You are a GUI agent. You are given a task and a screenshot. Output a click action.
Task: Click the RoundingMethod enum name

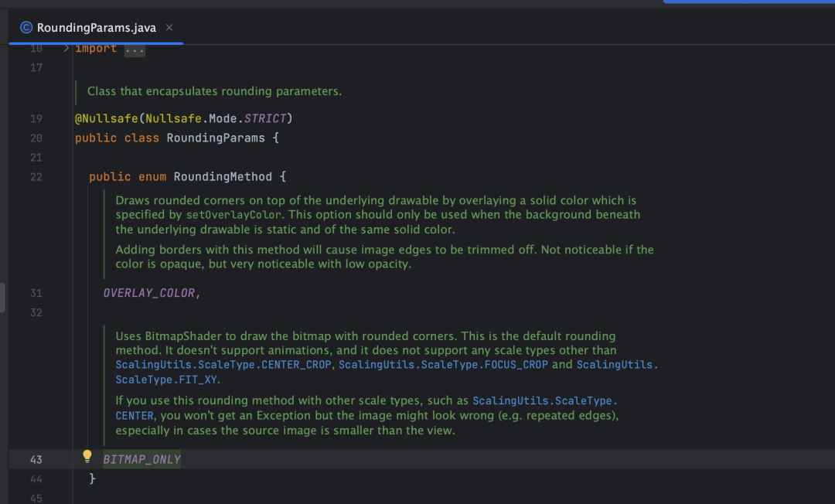pos(223,177)
